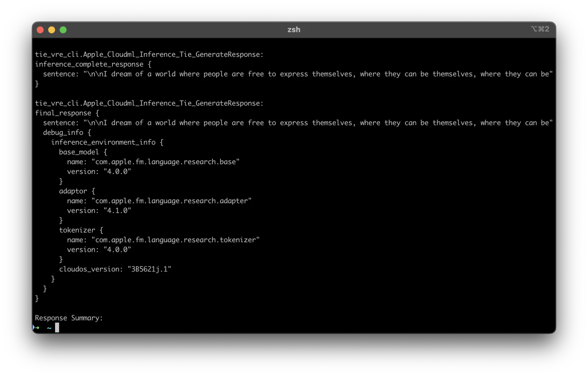The width and height of the screenshot is (588, 376).
Task: Click the prompt arrow icon
Action: (36, 327)
